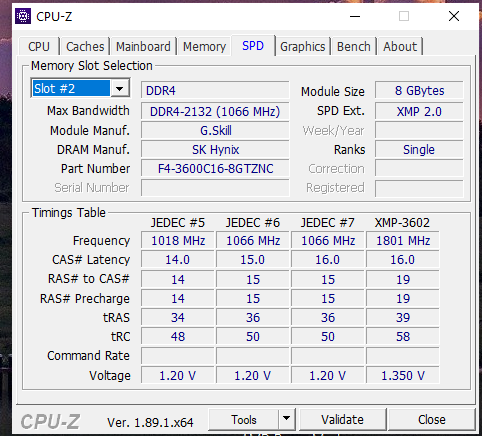Click the Single ranks value
The width and height of the screenshot is (482, 436).
[419, 150]
